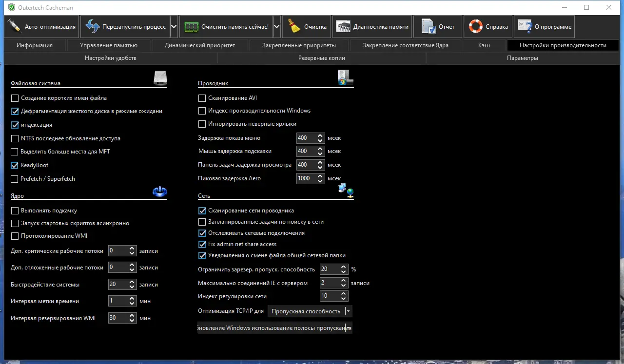Click the memory chip icon for Очистить память сейчас
The image size is (624, 364).
191,27
